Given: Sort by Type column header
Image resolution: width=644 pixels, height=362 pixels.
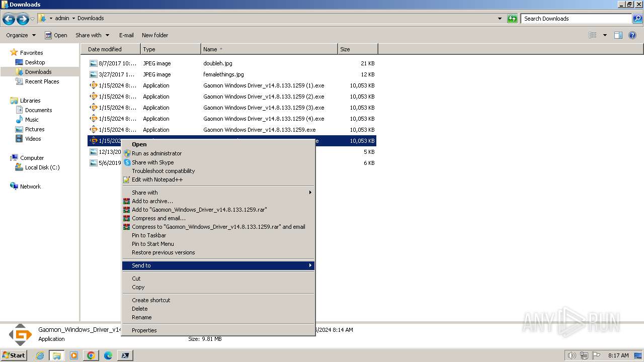Looking at the screenshot, I should click(x=171, y=49).
